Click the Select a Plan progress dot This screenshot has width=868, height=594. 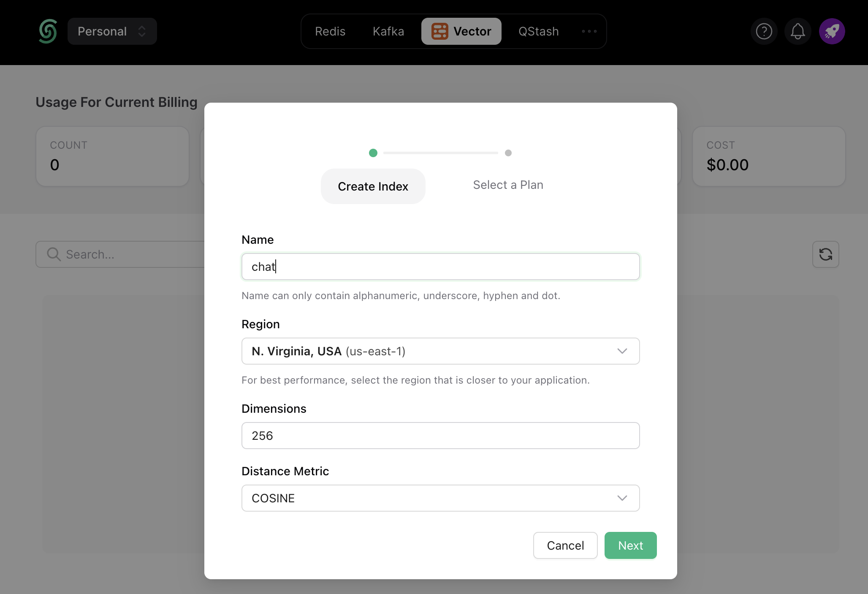[508, 153]
